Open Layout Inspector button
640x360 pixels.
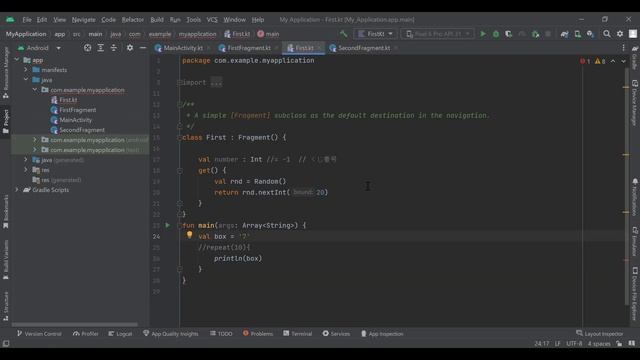pyautogui.click(x=600, y=333)
